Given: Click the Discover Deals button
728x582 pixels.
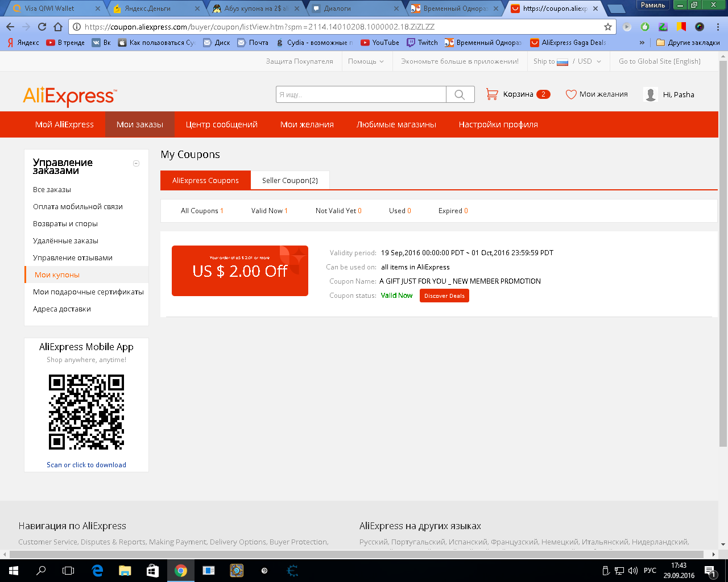Looking at the screenshot, I should click(x=444, y=296).
